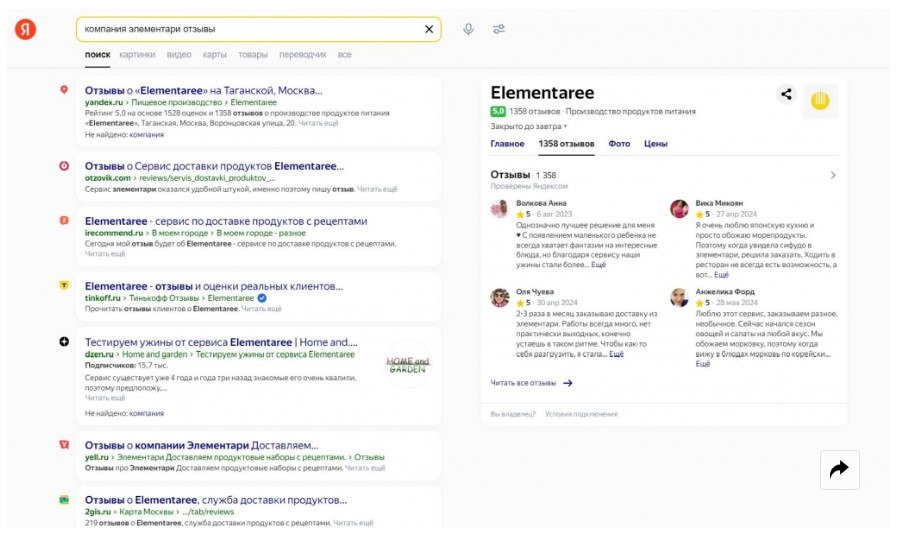Click the irecommend favicon icon
The height and width of the screenshot is (553, 902).
tap(64, 220)
